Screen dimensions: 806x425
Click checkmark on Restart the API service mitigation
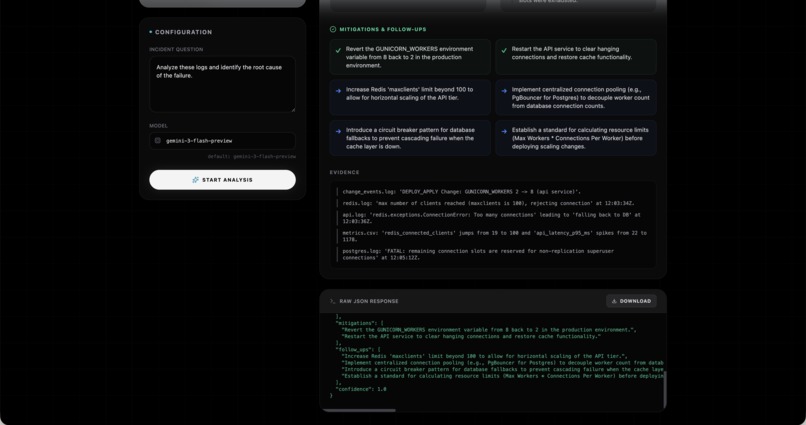504,50
